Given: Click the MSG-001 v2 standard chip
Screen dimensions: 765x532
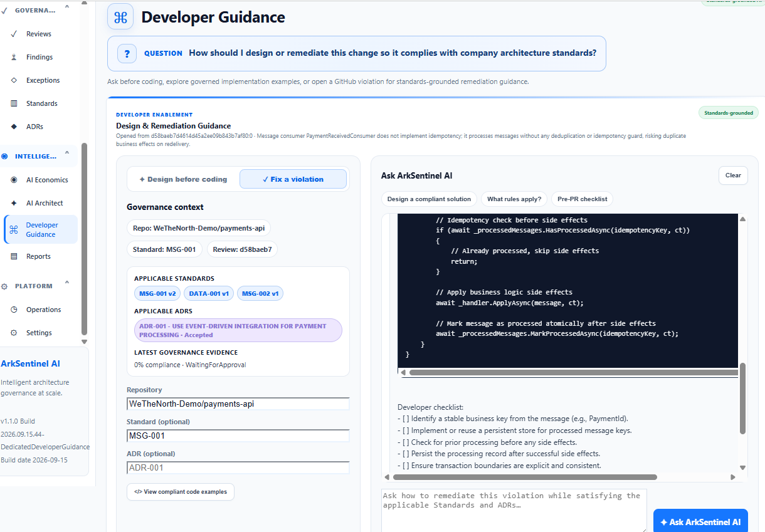Looking at the screenshot, I should [157, 293].
